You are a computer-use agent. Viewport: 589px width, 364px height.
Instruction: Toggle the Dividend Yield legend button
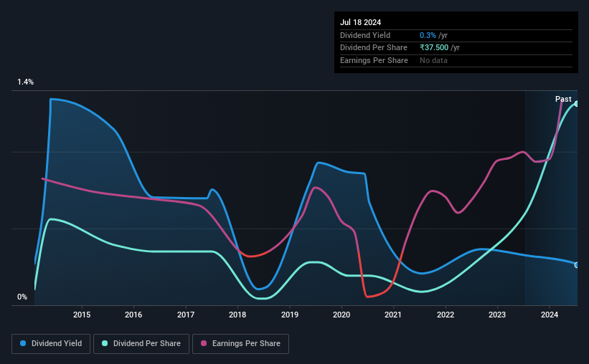(51, 344)
